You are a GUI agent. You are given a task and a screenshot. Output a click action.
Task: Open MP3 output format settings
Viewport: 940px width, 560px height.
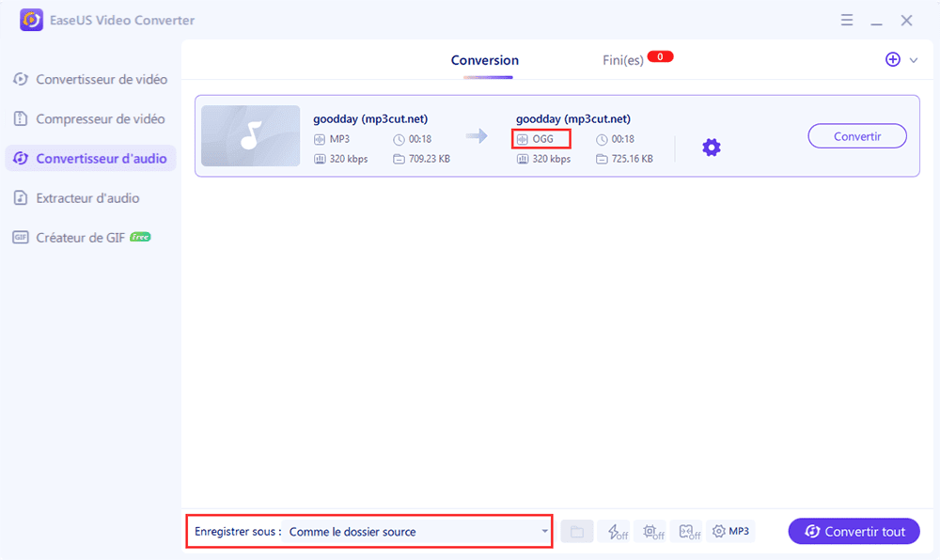(730, 531)
